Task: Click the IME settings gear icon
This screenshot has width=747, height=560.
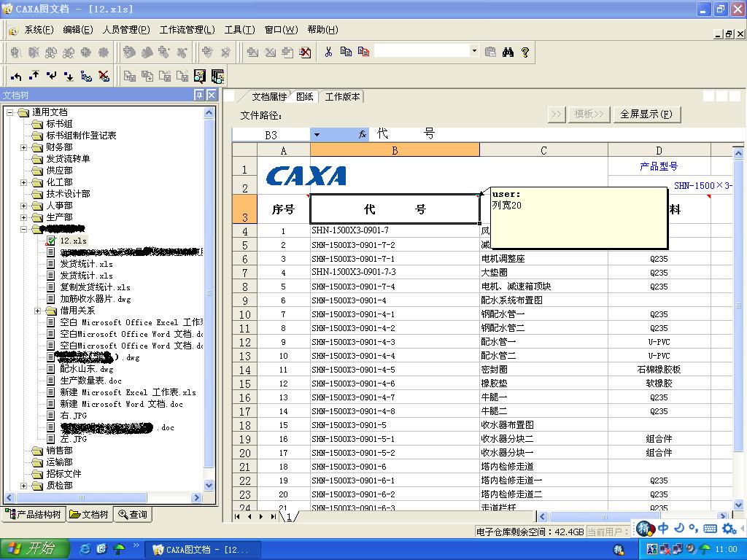Action: [729, 528]
